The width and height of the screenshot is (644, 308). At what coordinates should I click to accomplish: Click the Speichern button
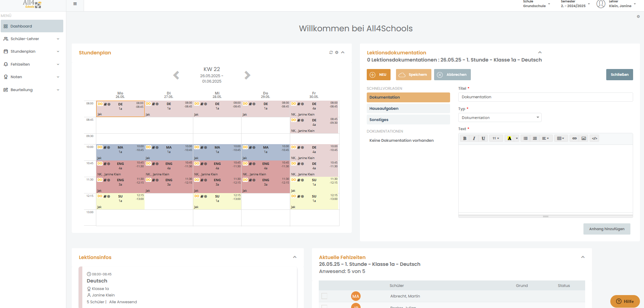[414, 75]
